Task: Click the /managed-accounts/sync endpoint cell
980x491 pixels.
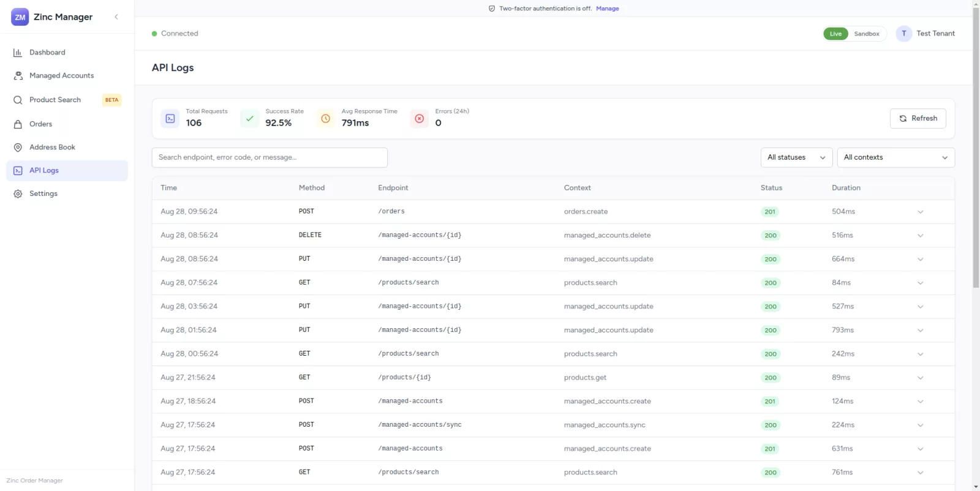Action: click(x=420, y=425)
